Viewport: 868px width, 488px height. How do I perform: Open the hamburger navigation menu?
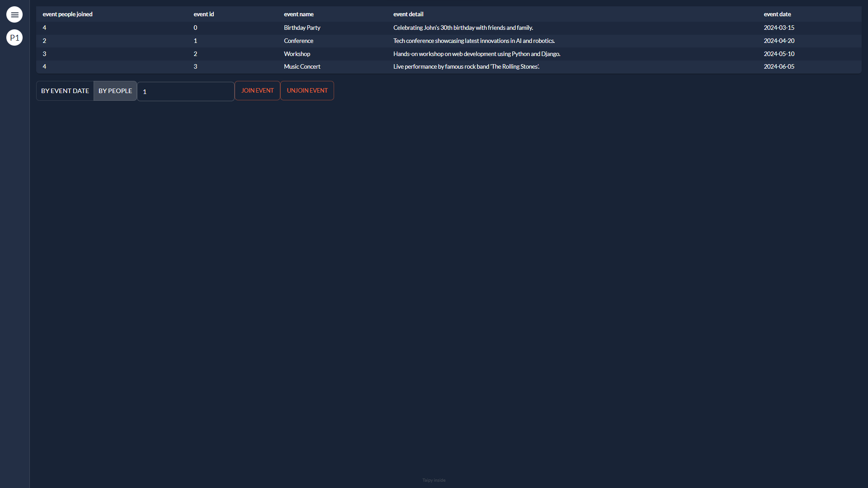[14, 14]
